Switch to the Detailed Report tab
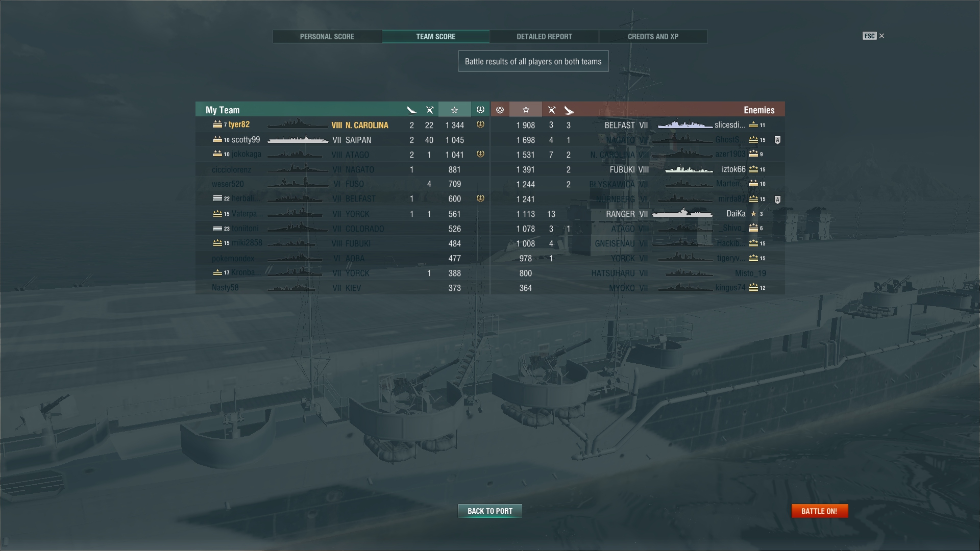Screen dimensions: 980x551 544,36
